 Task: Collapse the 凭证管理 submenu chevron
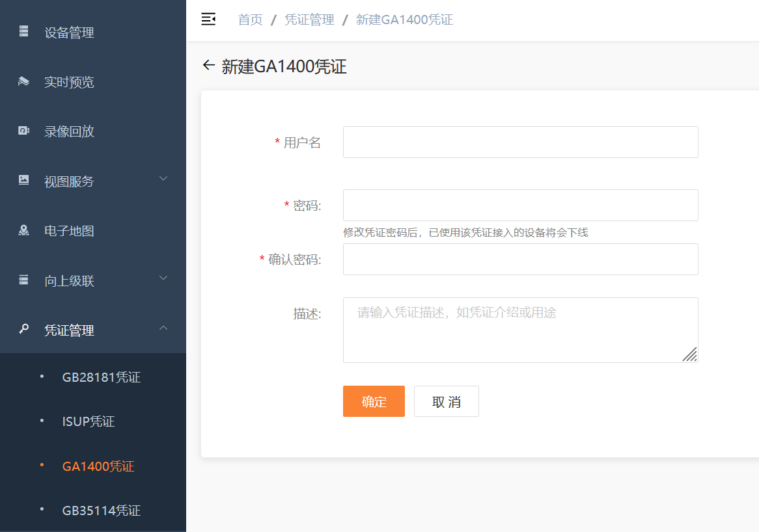(x=163, y=328)
